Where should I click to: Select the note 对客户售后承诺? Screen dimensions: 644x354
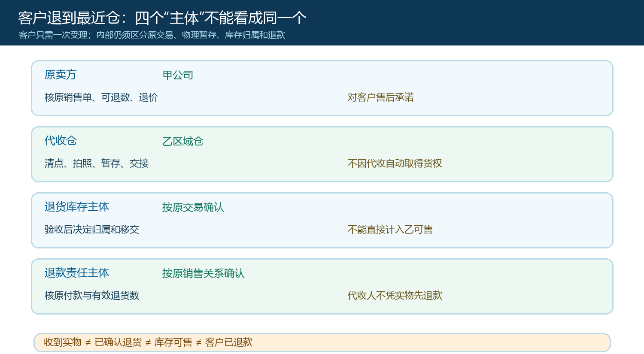[x=381, y=97]
